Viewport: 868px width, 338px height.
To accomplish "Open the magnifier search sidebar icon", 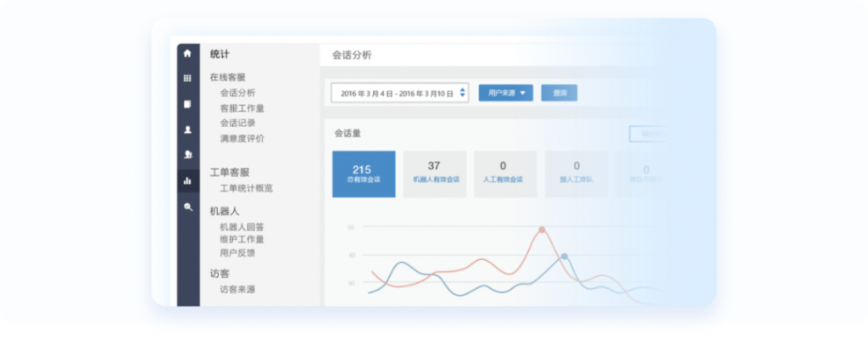I will [x=187, y=207].
